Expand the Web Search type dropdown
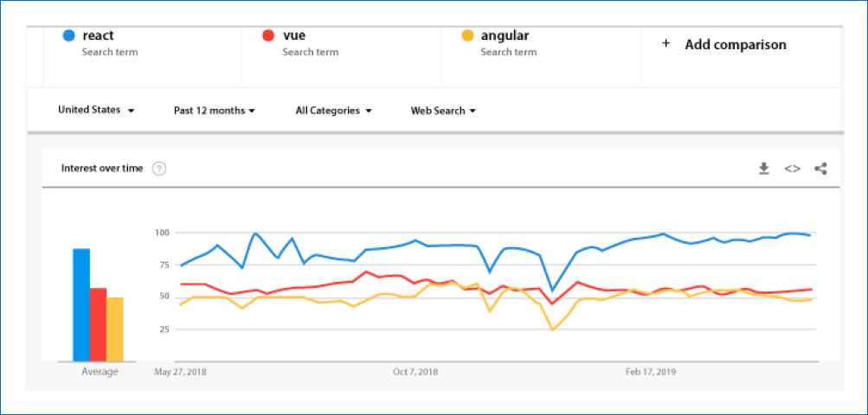 (x=443, y=111)
